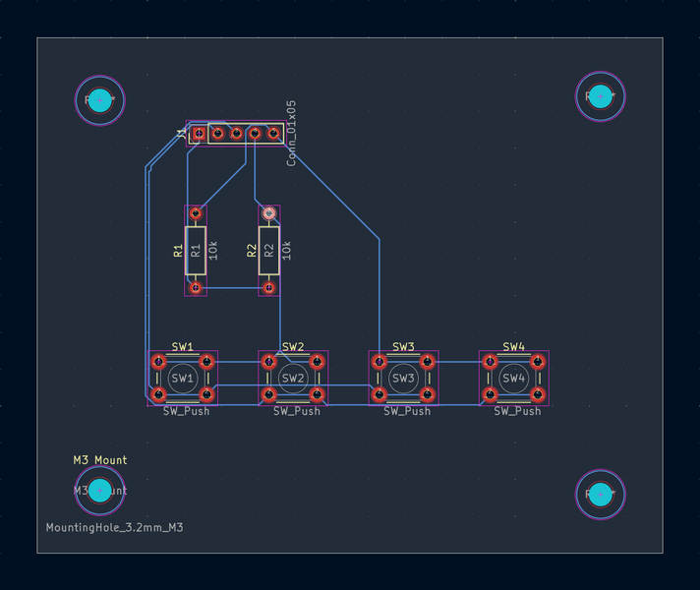
Task: Select the highlighted upper pad of R2
Action: click(268, 213)
